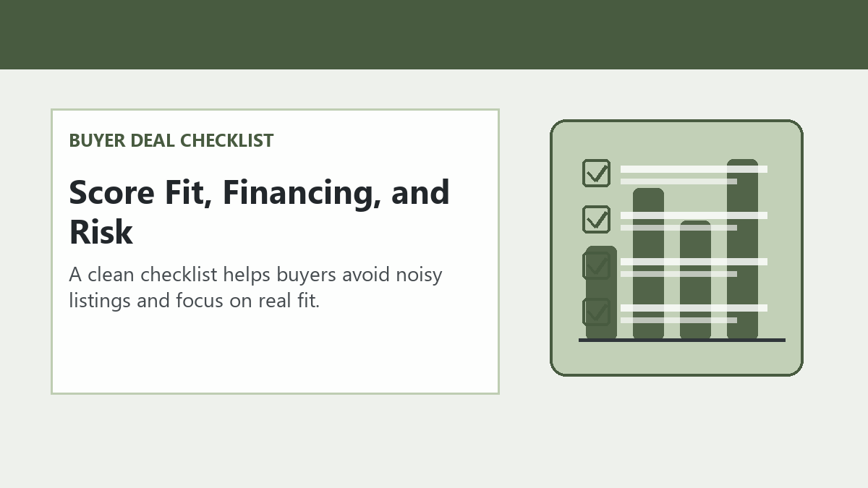This screenshot has height=488, width=868.
Task: Click the dark baseline of the chart
Action: click(x=681, y=340)
